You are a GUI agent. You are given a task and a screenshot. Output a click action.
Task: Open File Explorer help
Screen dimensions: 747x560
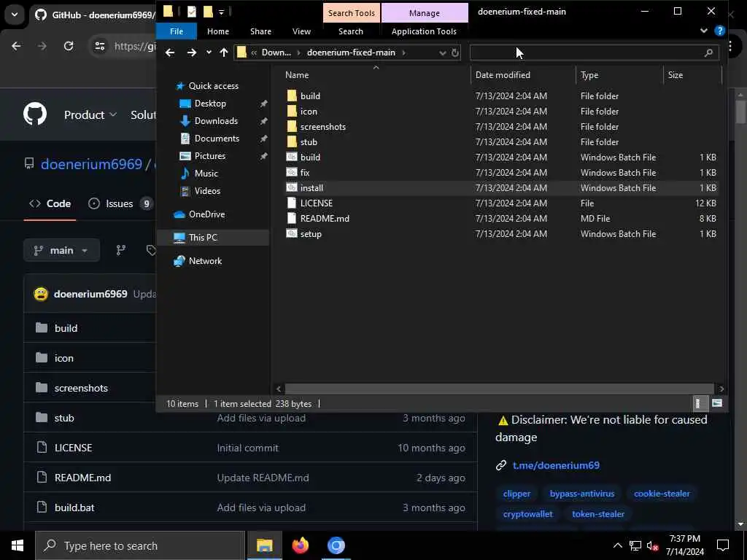point(719,31)
